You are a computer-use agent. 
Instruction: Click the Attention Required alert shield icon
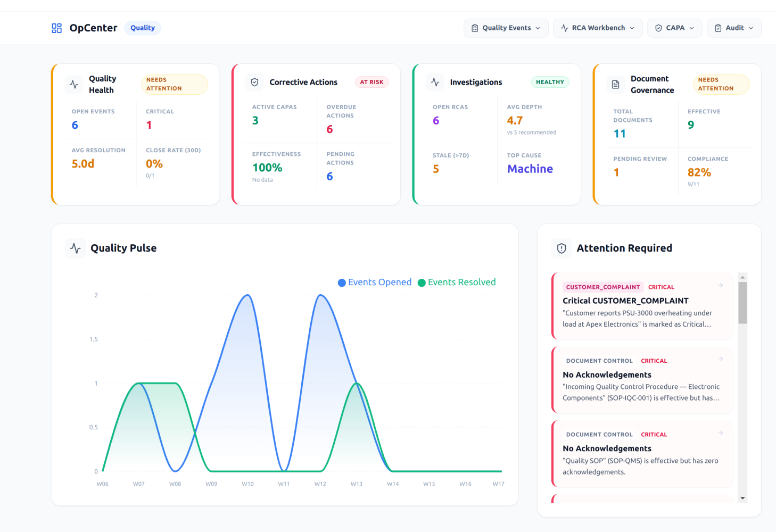click(562, 248)
